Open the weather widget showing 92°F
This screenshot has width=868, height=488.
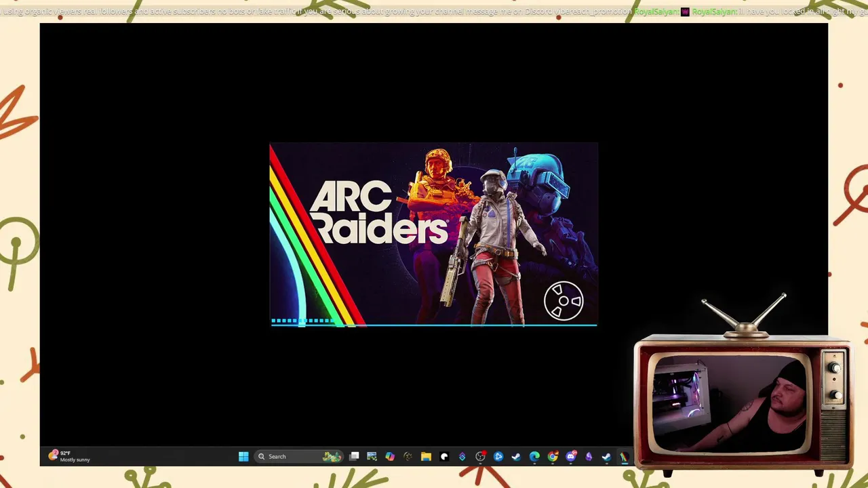click(68, 456)
